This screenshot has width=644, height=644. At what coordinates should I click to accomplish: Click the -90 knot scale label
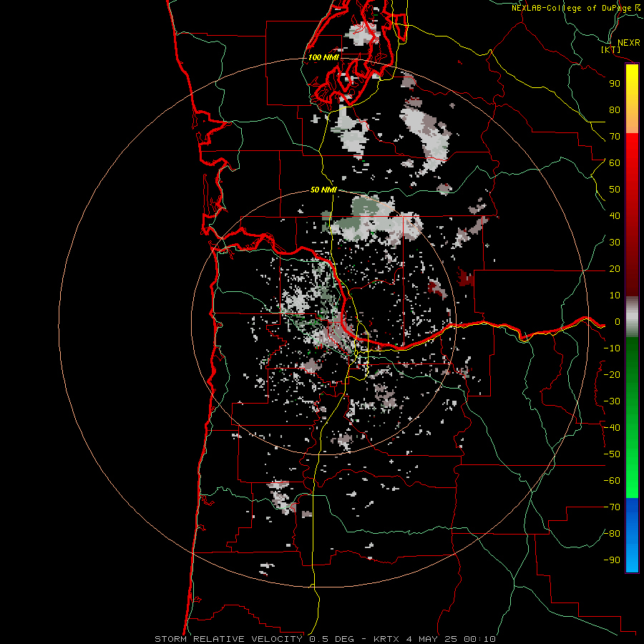(x=612, y=560)
